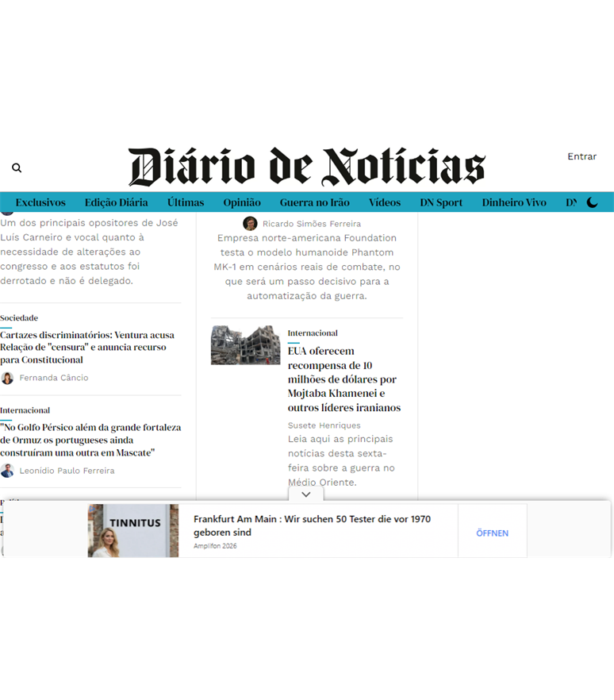Click 'Leia aqui as principais notícias' summary

341,460
